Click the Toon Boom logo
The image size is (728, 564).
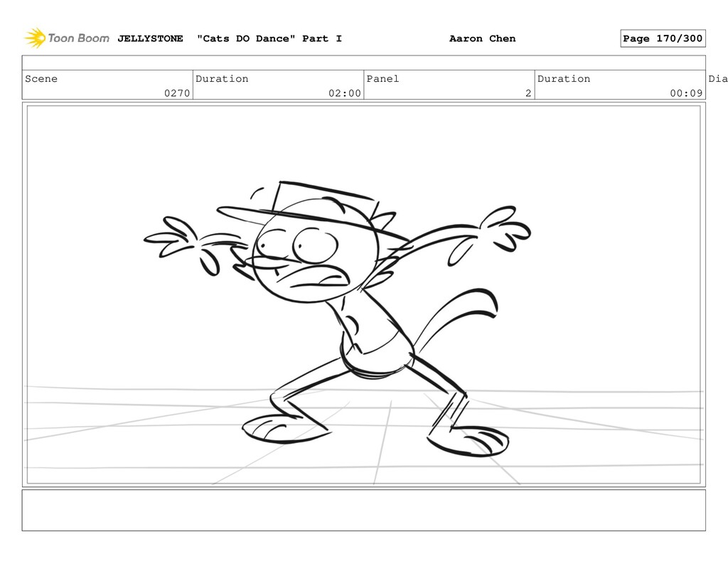tap(67, 38)
